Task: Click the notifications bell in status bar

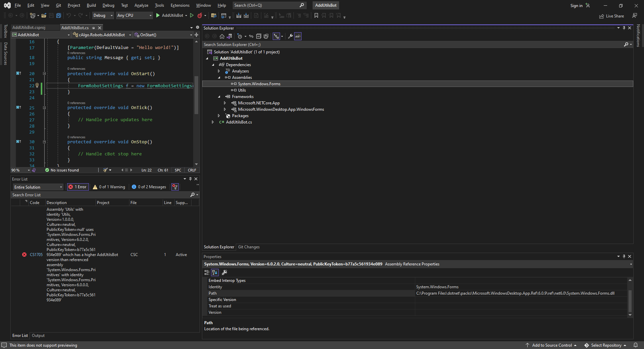Action: click(x=636, y=345)
